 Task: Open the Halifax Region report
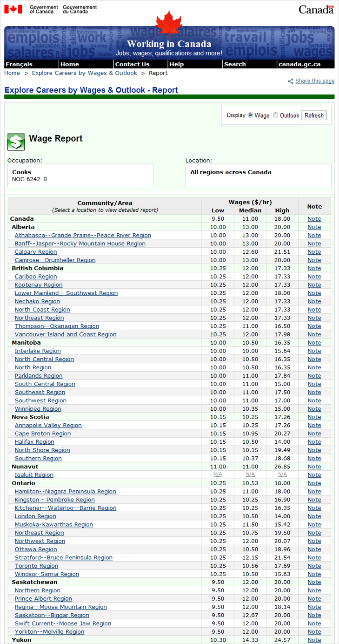coord(34,442)
